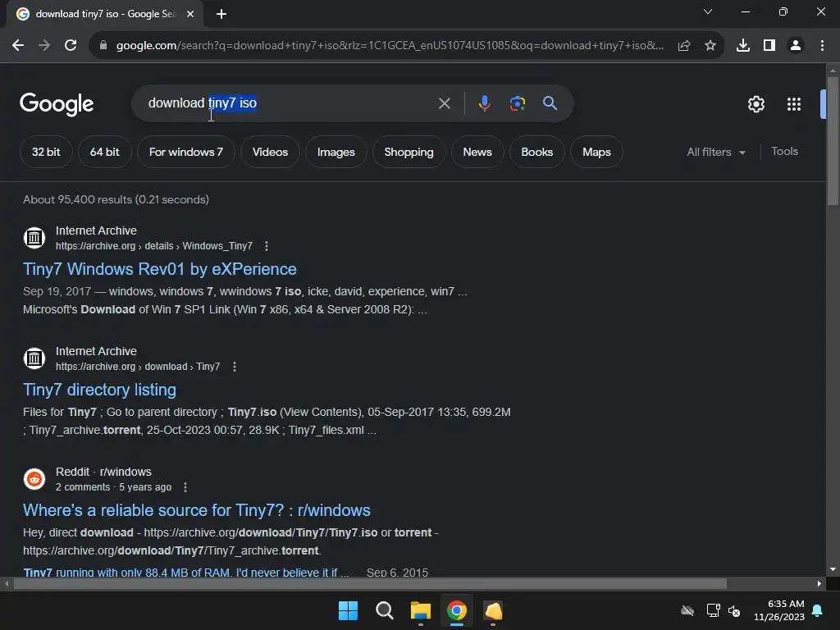Screen dimensions: 840x630
Task: Click scrollbar down arrow
Action: 833,569
